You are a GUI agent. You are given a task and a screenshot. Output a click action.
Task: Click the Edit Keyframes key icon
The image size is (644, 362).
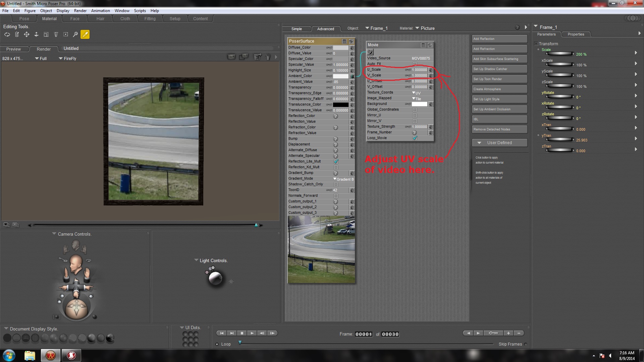493,333
